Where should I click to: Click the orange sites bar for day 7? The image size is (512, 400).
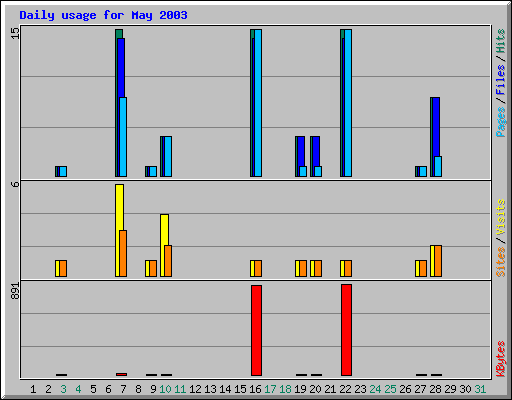[x=123, y=253]
